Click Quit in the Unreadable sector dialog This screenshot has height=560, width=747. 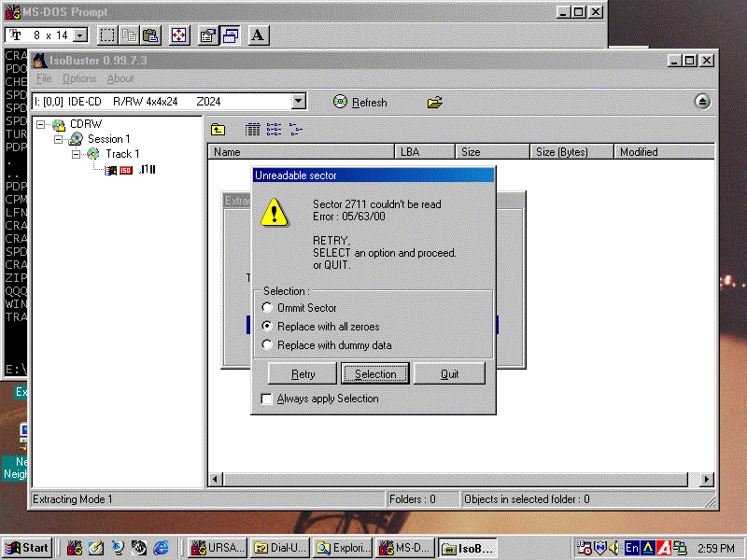449,374
